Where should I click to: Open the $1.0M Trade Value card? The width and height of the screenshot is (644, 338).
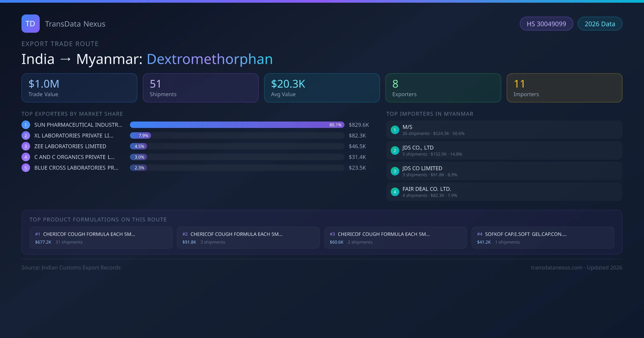(79, 88)
